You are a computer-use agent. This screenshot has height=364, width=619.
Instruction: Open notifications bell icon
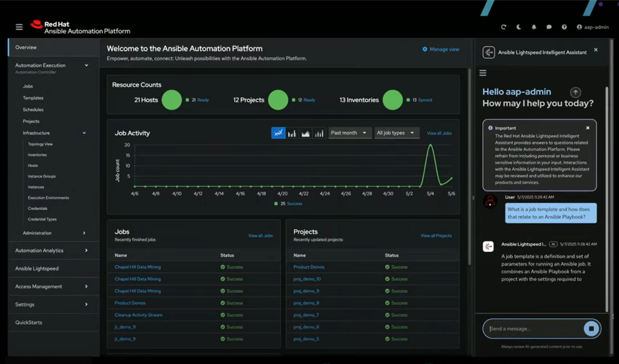[534, 27]
